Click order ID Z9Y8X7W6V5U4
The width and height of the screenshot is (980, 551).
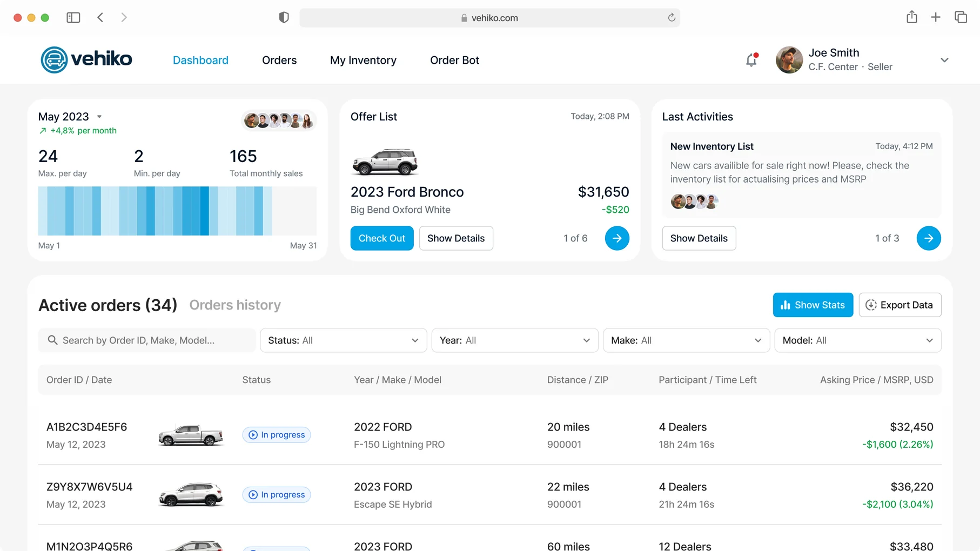89,487
